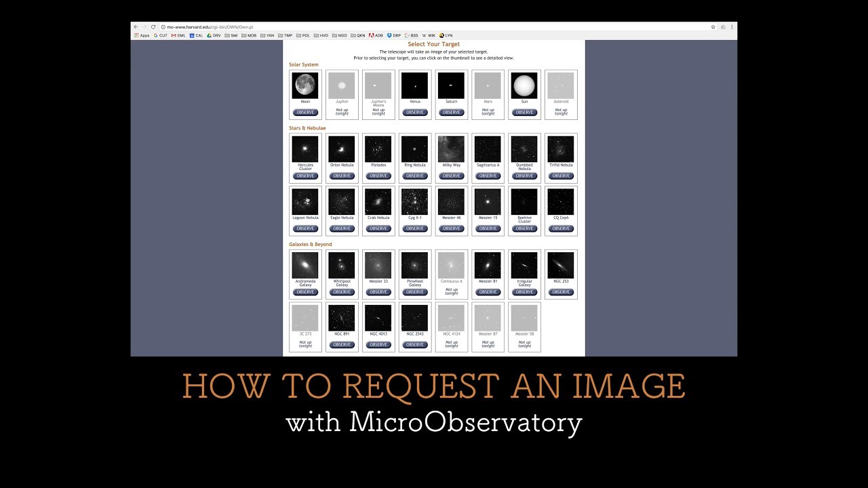
Task: Open the DRV Drive bookmark
Action: click(214, 35)
